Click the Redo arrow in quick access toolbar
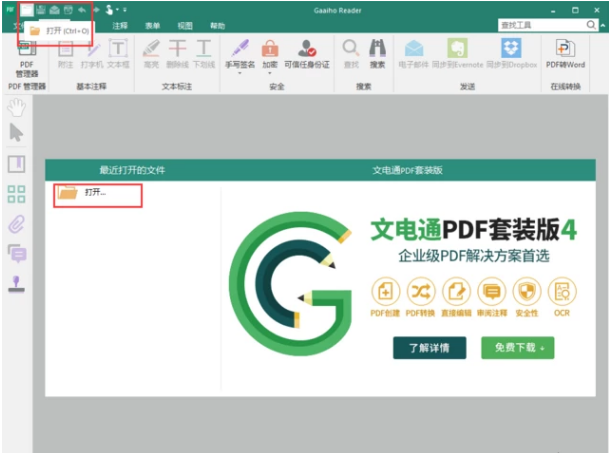 pyautogui.click(x=96, y=10)
